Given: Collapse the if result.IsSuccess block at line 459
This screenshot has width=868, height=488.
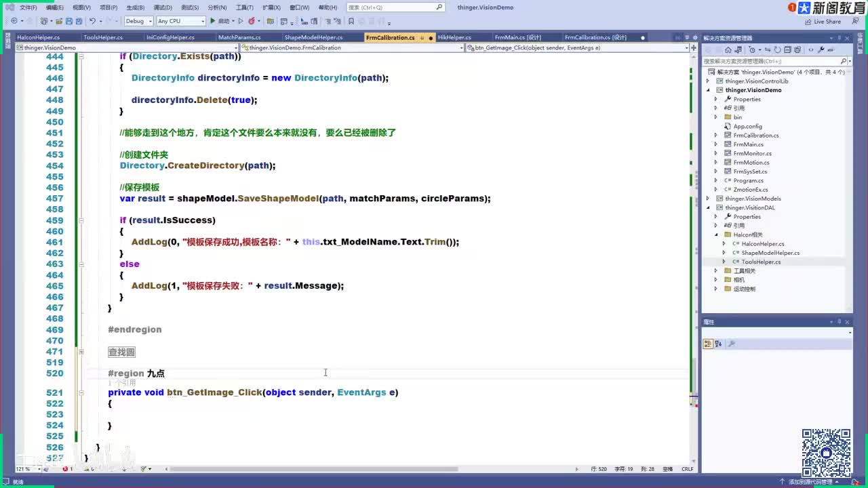Looking at the screenshot, I should click(x=81, y=220).
